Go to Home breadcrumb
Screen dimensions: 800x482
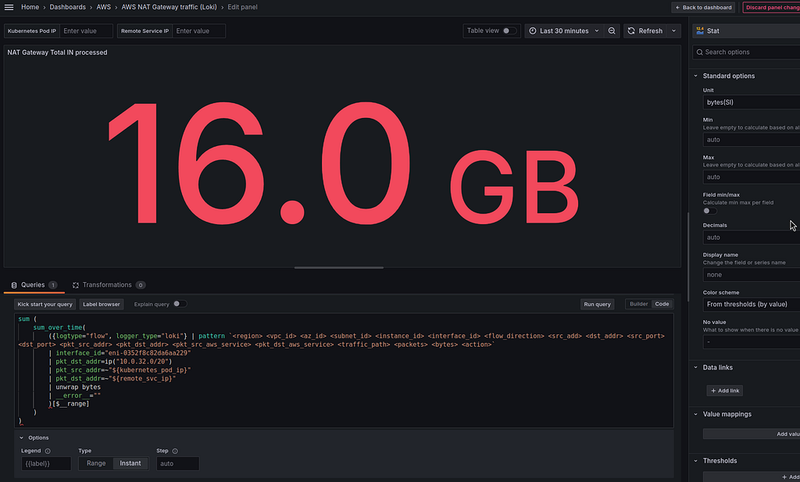30,7
